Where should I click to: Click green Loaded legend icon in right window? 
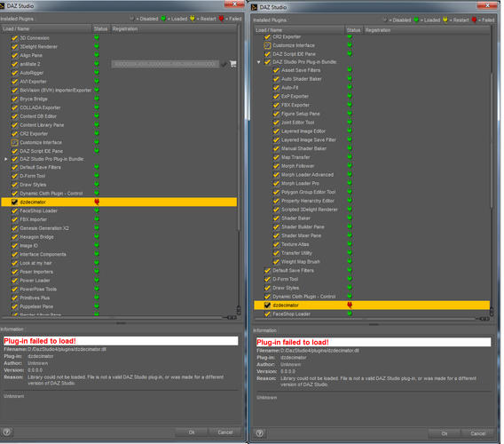tap(416, 20)
